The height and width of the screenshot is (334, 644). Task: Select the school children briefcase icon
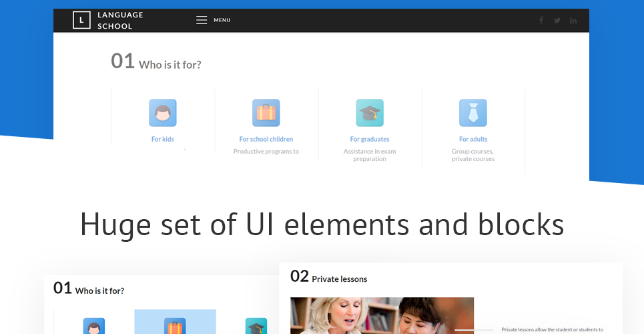pyautogui.click(x=266, y=113)
